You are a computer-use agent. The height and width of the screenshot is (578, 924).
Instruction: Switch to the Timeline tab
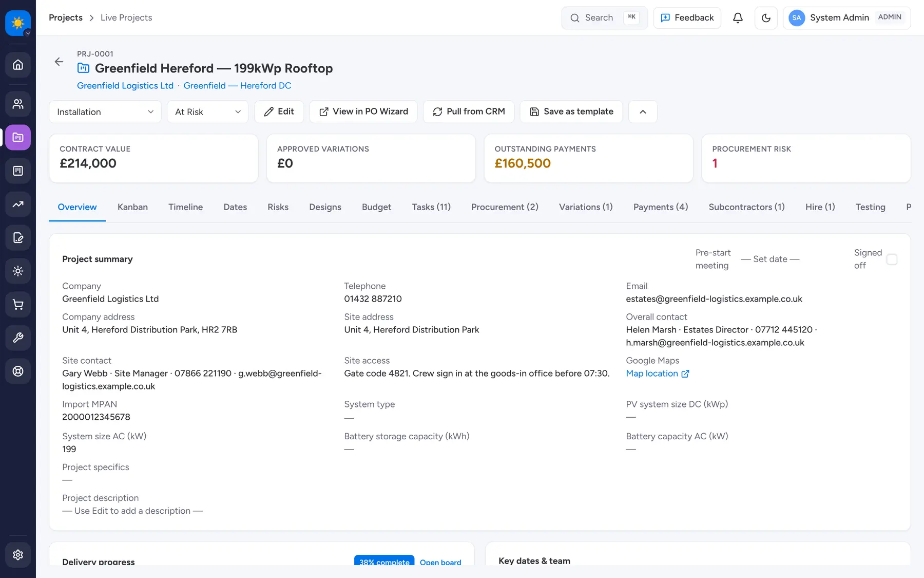pos(185,207)
